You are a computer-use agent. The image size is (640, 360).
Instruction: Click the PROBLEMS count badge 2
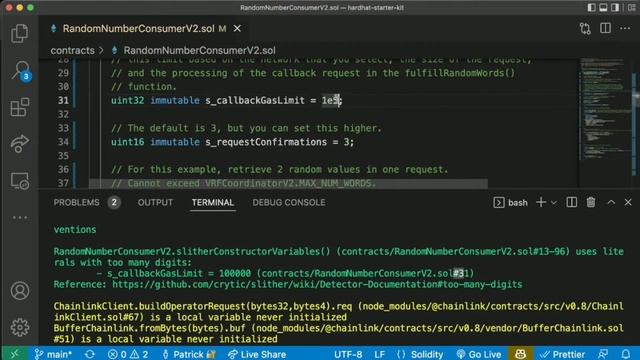(x=114, y=202)
